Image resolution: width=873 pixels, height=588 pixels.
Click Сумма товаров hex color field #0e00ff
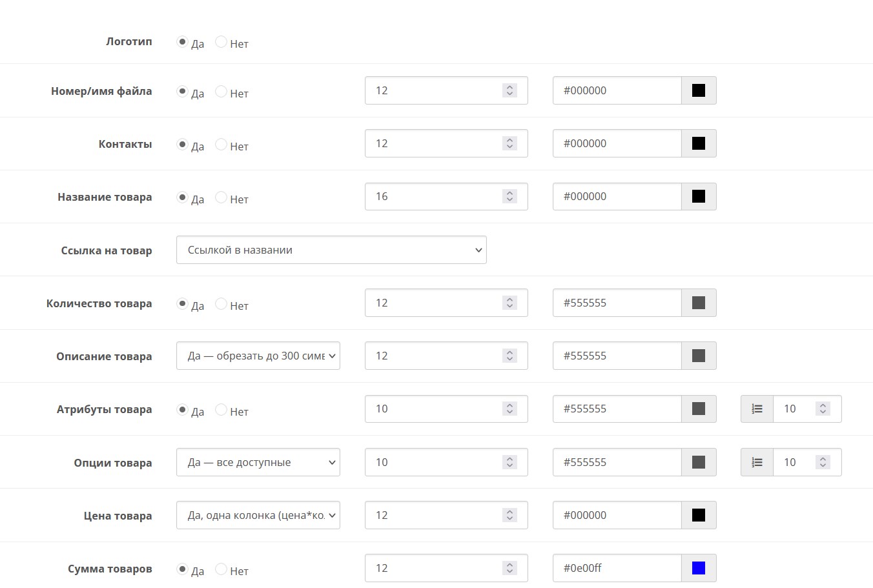pyautogui.click(x=617, y=569)
